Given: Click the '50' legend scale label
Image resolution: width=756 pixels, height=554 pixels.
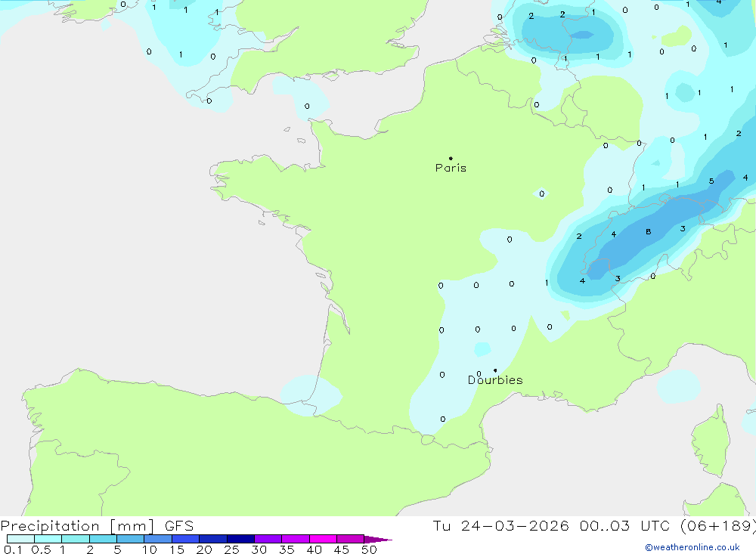Looking at the screenshot, I should pos(369,549).
